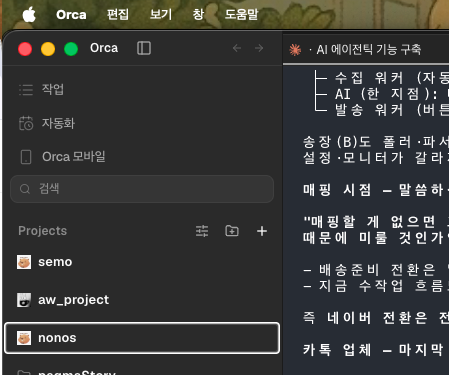
Task: Open Projects filter settings sliders icon
Action: (202, 231)
